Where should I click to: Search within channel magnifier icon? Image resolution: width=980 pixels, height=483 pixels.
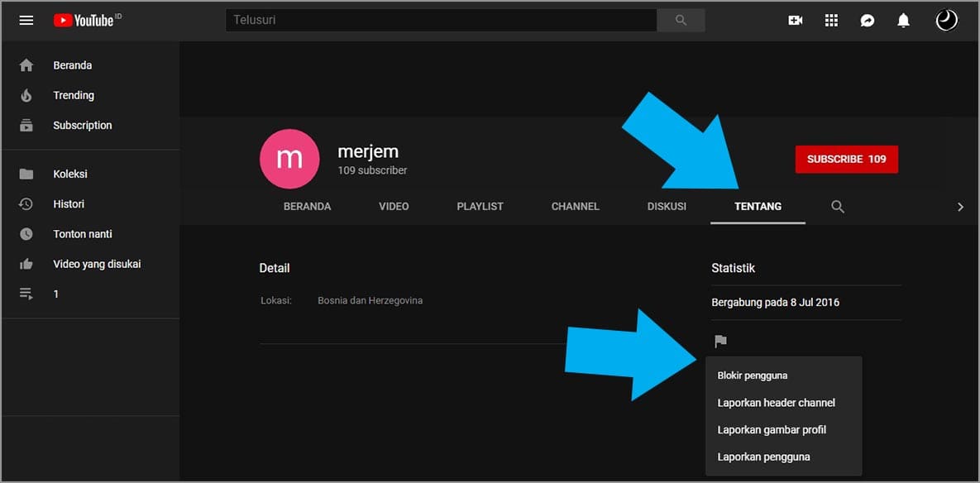tap(838, 207)
